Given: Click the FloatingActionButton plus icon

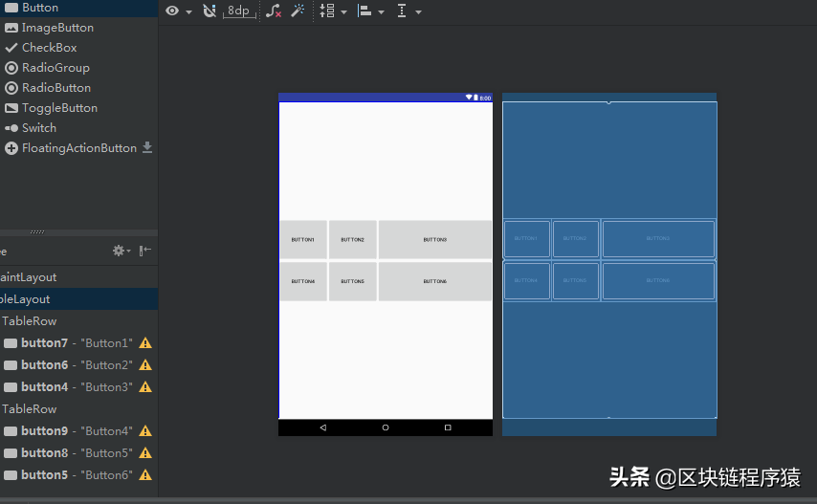Looking at the screenshot, I should click(11, 148).
